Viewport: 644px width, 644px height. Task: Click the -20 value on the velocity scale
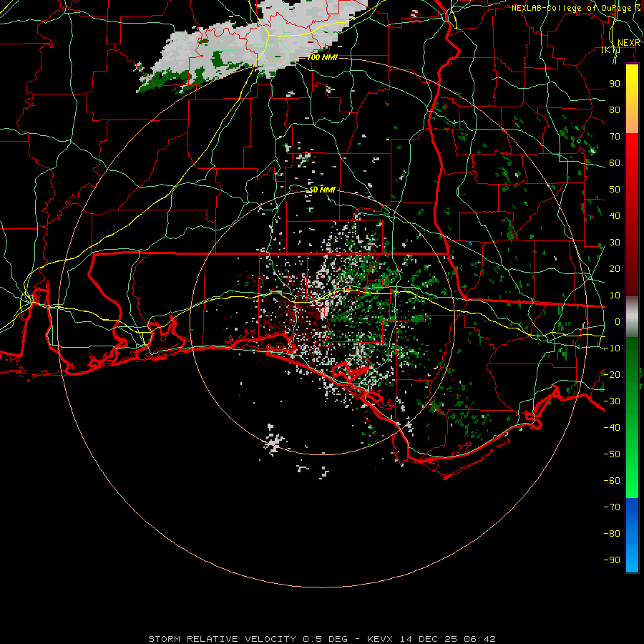coord(612,375)
